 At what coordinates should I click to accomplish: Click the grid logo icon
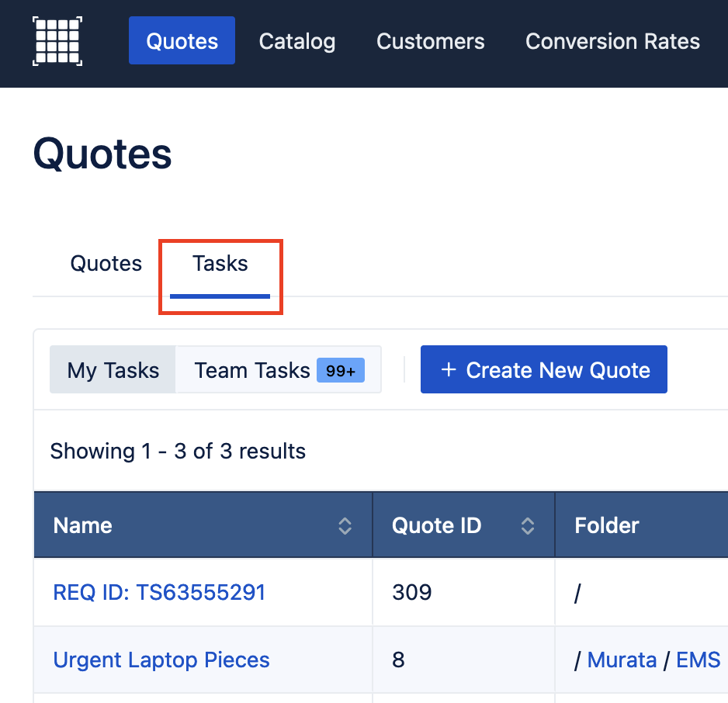57,41
